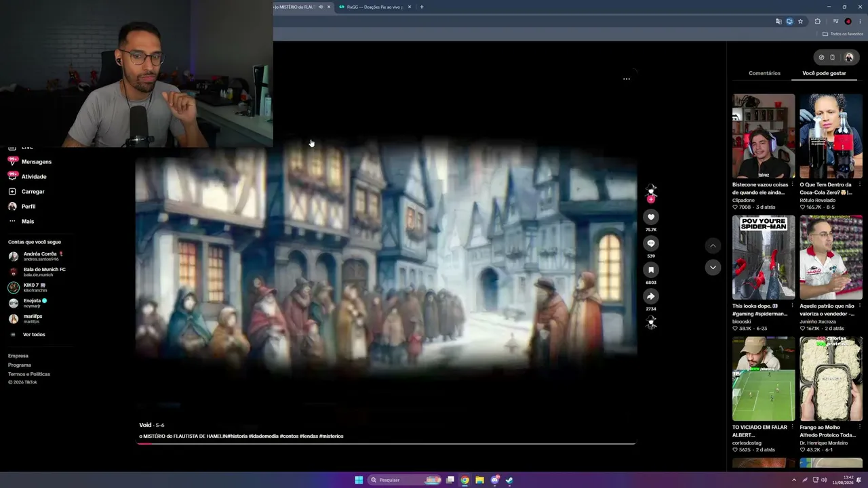Open the Todos os favoritos bookmarks folder
The width and height of the screenshot is (868, 488).
click(x=843, y=34)
